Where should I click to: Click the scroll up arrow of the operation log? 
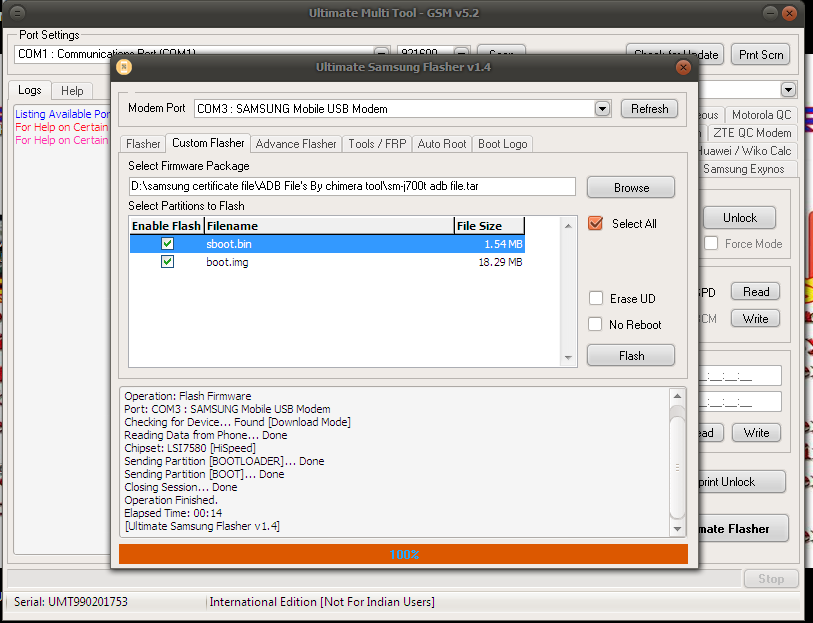[677, 396]
